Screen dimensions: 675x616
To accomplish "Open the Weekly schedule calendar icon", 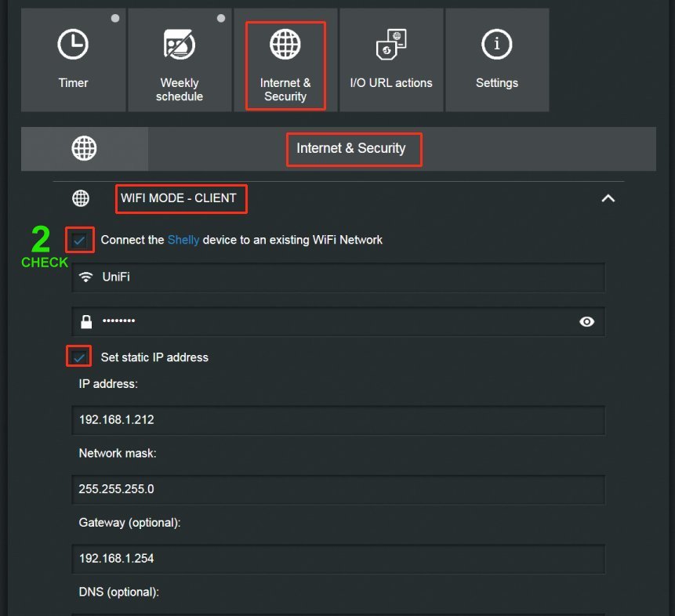I will 180,44.
